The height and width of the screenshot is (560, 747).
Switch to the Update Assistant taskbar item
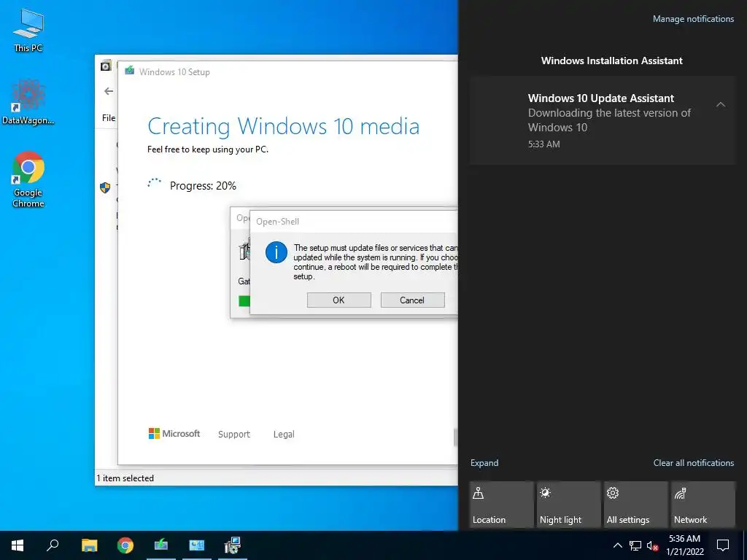pos(197,545)
